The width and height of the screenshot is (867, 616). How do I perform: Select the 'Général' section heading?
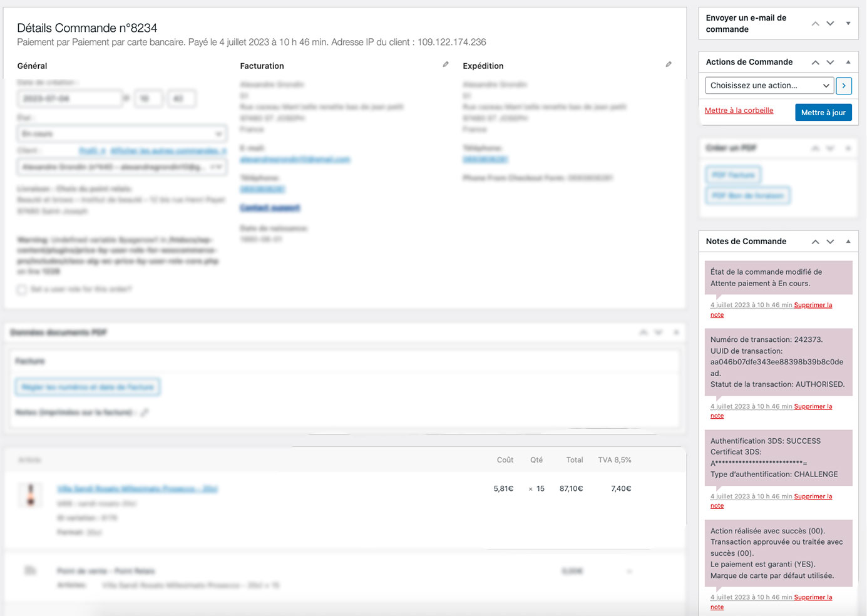pos(32,66)
